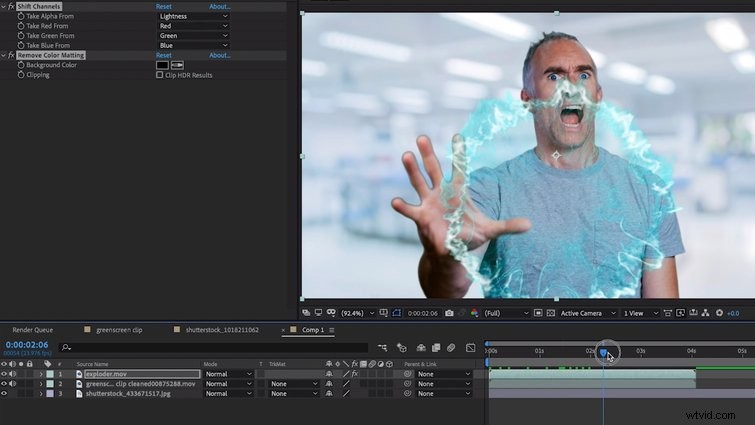This screenshot has height=425, width=755.
Task: Switch to shutterstock_1018211062 tab
Action: pyautogui.click(x=222, y=330)
